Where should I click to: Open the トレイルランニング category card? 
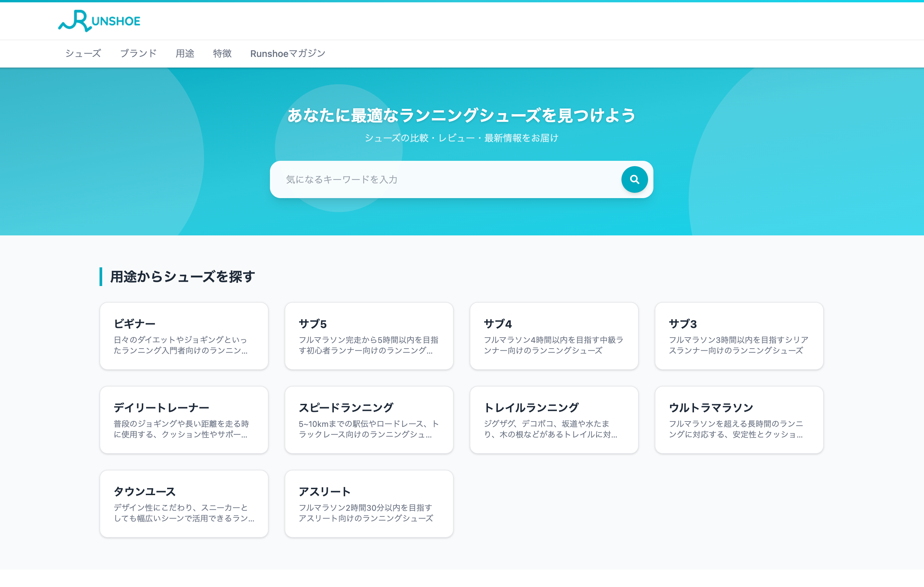coord(554,420)
